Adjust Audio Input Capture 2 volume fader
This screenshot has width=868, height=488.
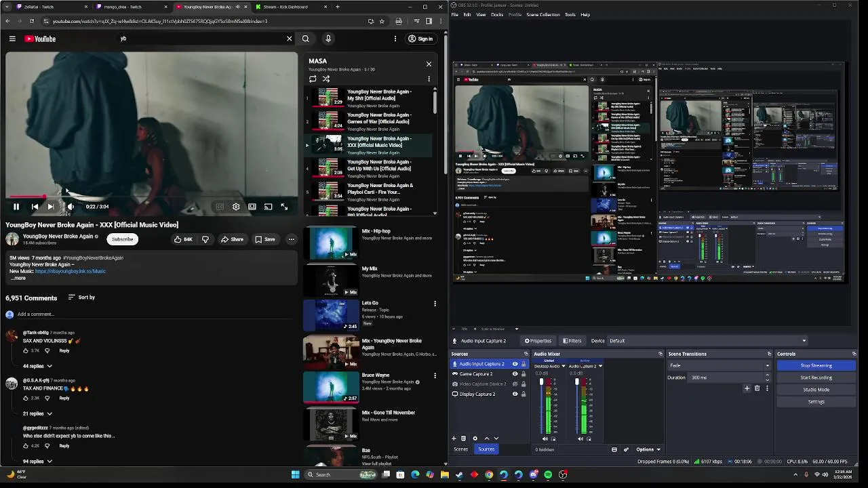pos(576,382)
